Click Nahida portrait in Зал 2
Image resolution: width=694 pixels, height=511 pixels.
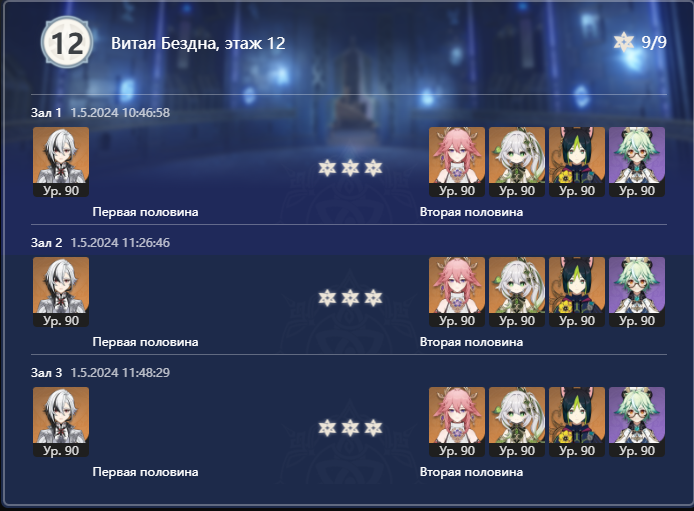pos(517,292)
